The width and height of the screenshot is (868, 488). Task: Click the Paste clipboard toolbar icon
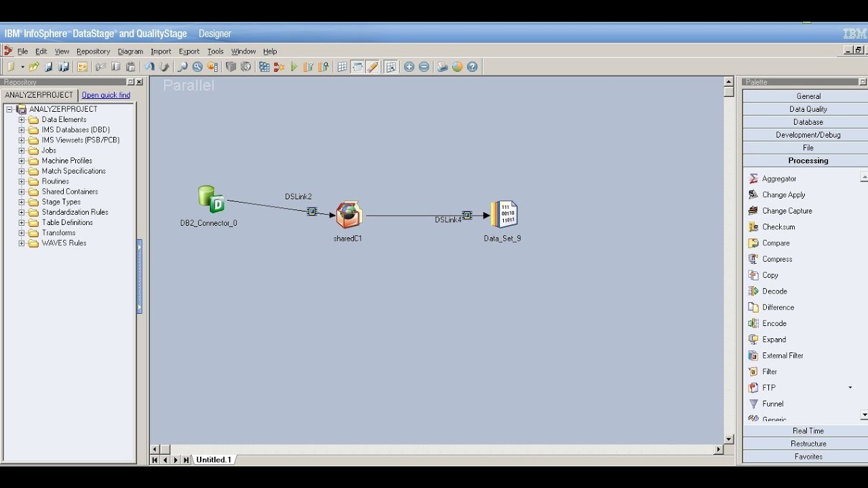click(131, 67)
